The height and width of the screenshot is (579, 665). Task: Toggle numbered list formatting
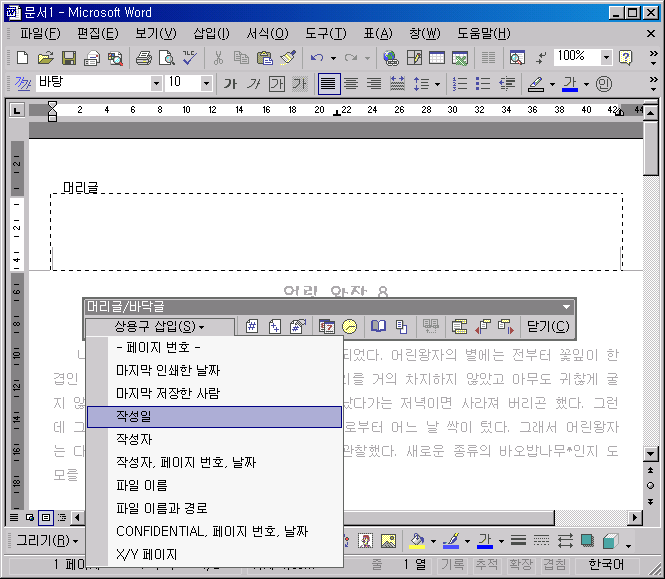(x=460, y=84)
